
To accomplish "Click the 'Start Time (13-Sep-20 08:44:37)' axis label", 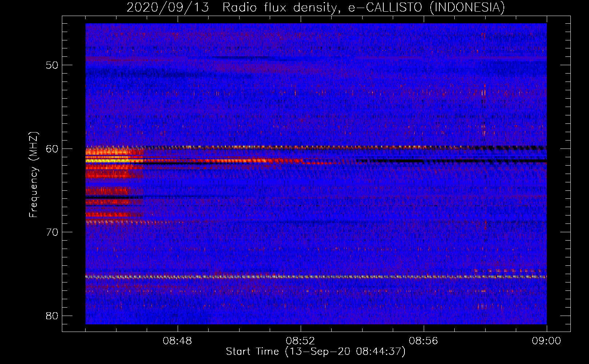I will [316, 352].
